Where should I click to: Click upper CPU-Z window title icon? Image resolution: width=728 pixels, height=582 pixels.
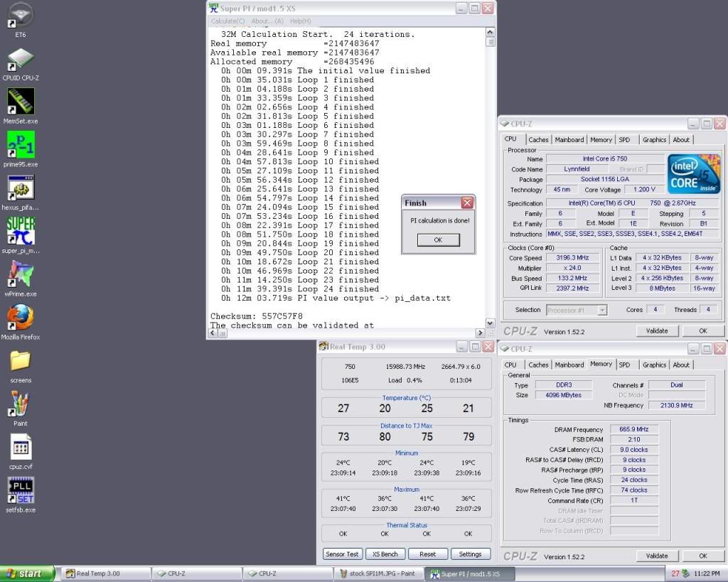click(x=505, y=124)
